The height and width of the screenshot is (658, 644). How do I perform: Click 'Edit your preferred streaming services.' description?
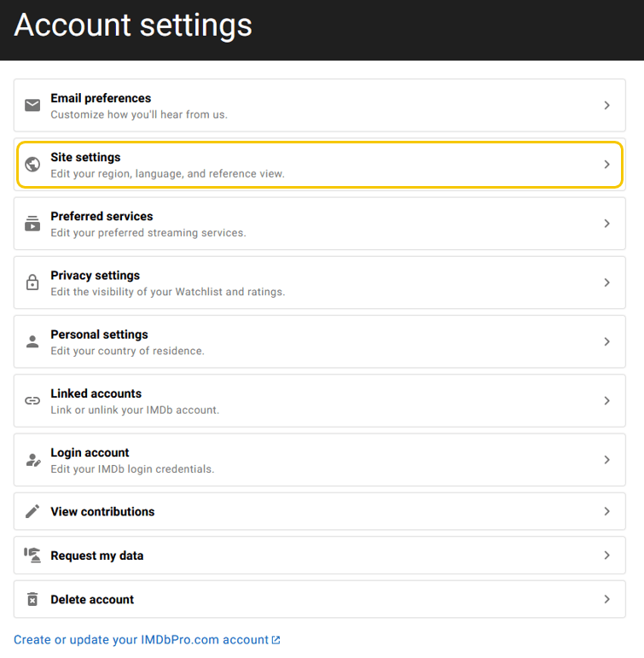point(148,233)
